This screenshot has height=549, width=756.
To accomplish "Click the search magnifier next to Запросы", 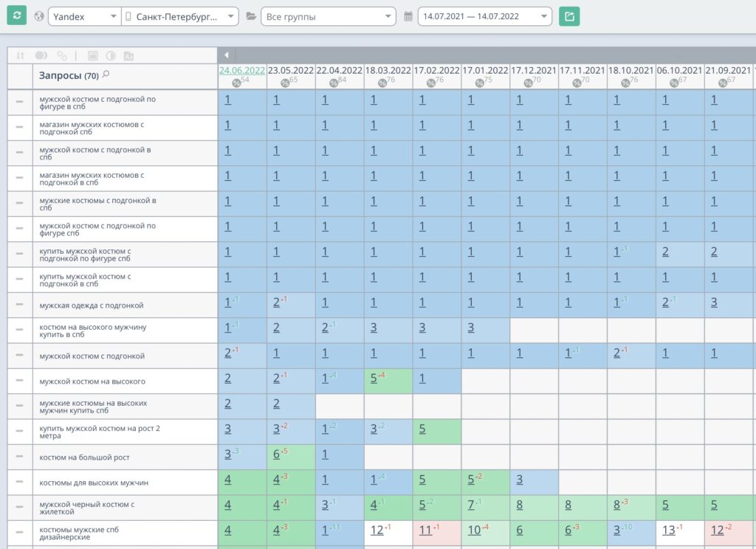I will [x=106, y=75].
